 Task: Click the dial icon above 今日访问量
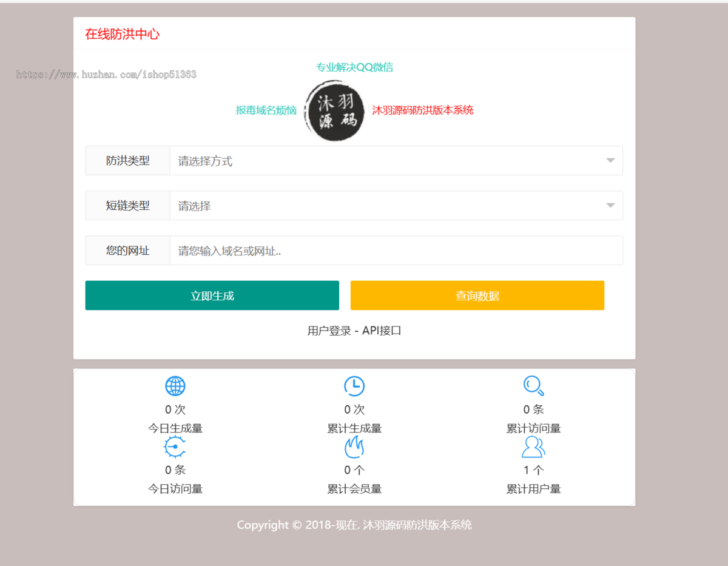[175, 446]
